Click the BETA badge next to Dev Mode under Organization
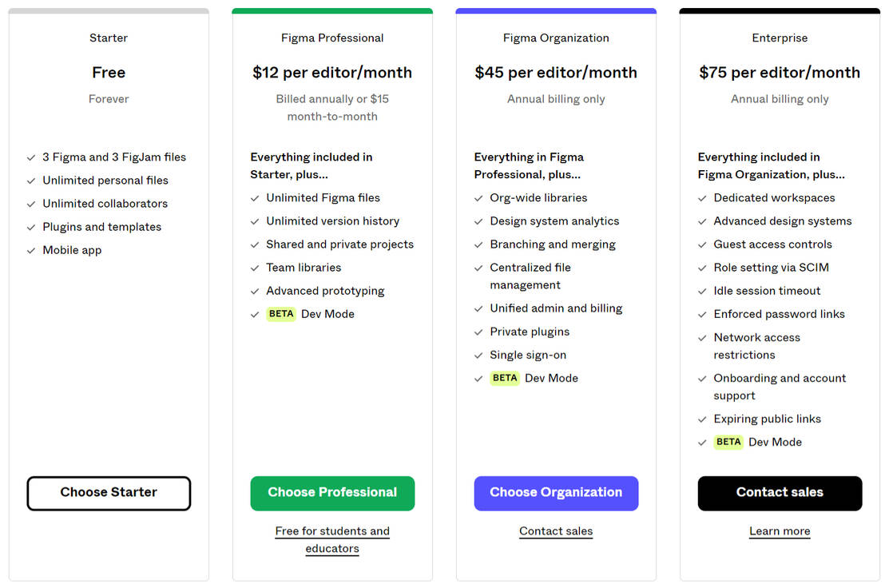 pos(504,378)
